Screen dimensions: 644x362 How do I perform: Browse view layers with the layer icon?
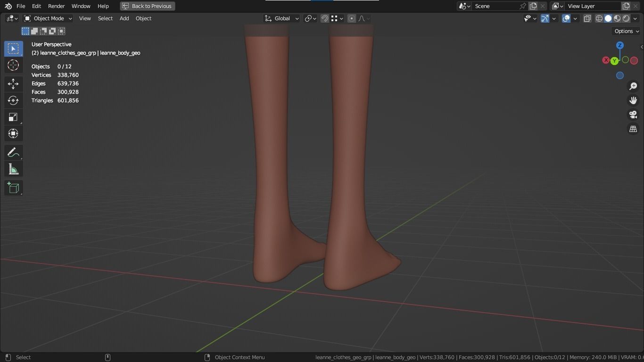(557, 6)
